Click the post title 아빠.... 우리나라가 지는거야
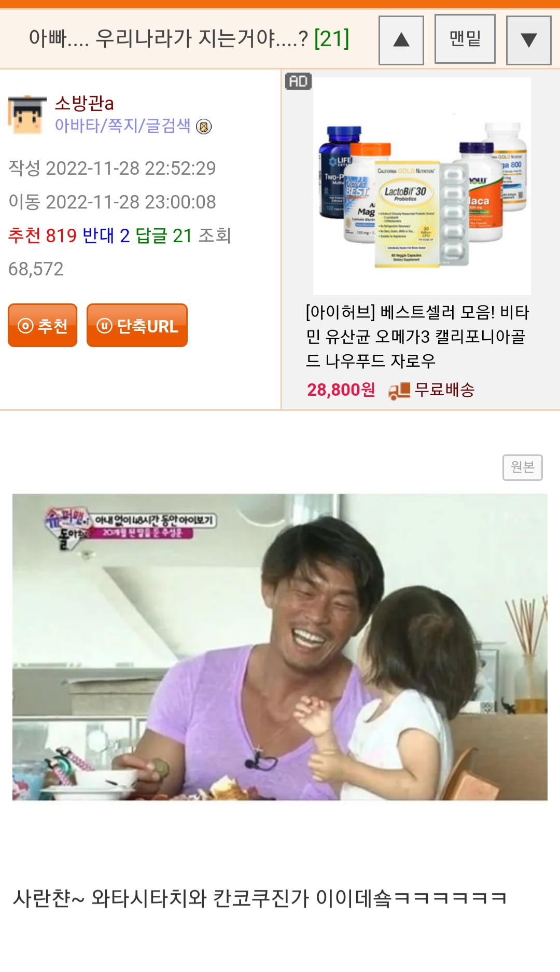 [x=168, y=38]
